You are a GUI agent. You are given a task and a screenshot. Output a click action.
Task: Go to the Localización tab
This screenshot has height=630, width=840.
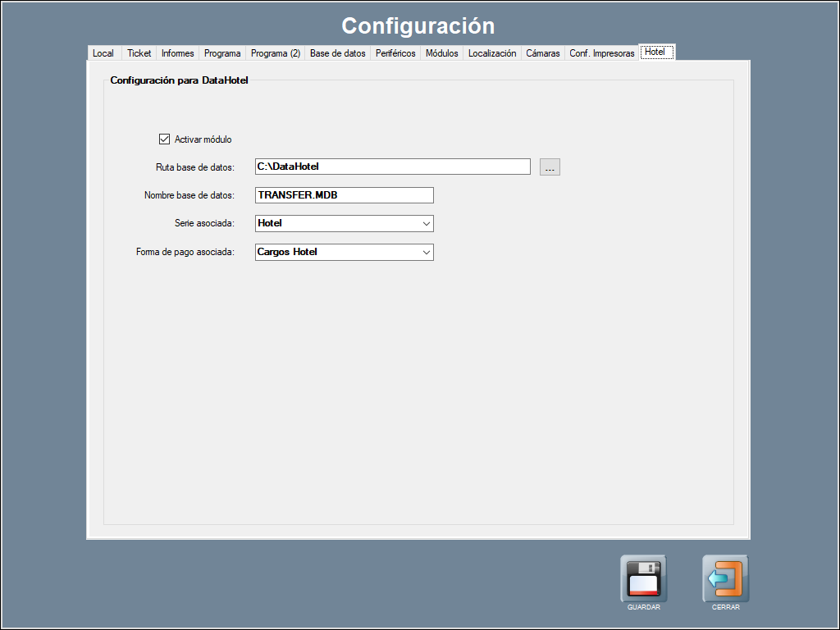[492, 53]
